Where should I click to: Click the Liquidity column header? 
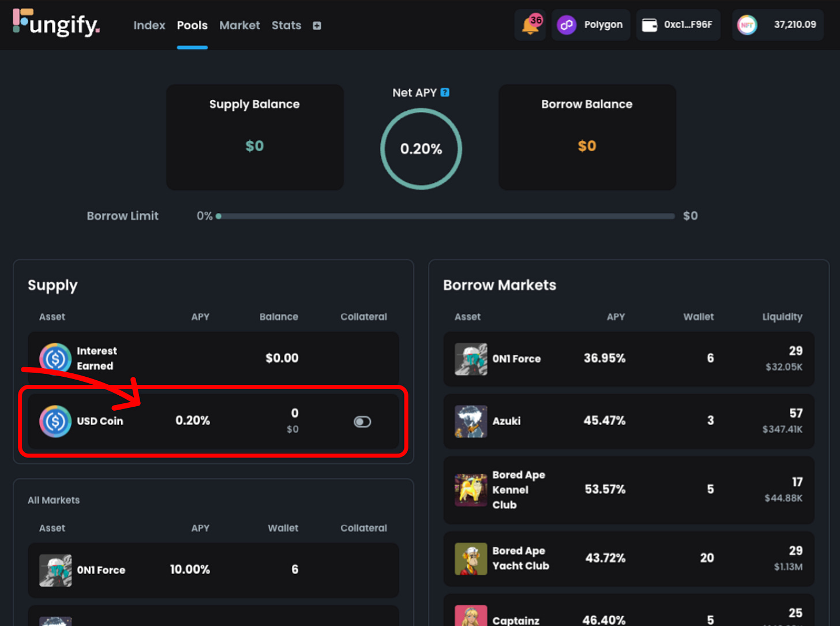pos(782,317)
